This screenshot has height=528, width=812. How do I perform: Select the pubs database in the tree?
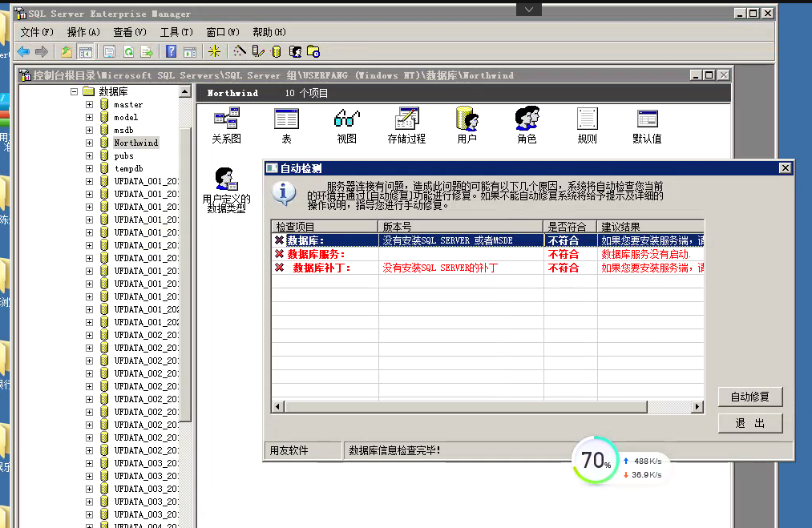123,155
